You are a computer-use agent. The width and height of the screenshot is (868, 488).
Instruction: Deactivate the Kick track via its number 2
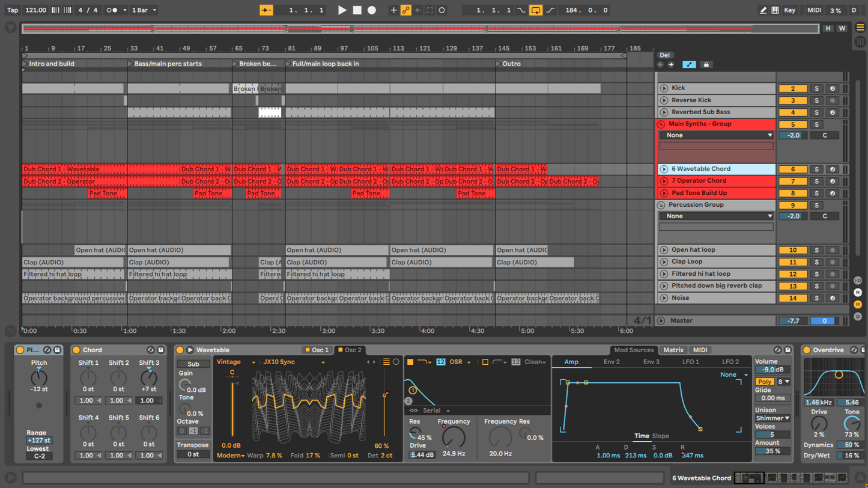pyautogui.click(x=792, y=88)
